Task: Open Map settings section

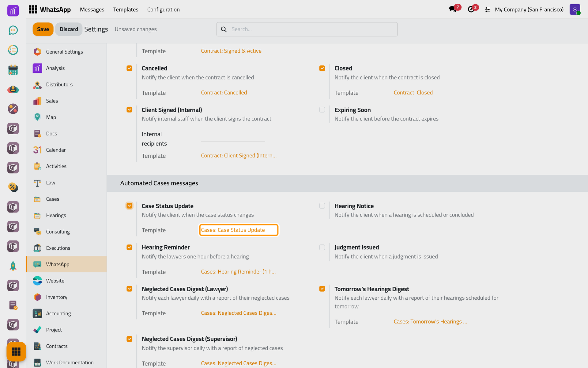Action: [x=66, y=117]
